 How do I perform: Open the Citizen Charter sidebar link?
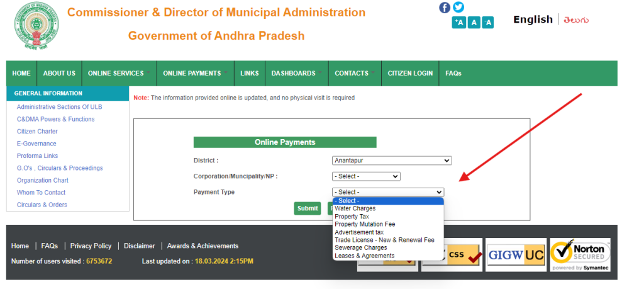point(37,132)
